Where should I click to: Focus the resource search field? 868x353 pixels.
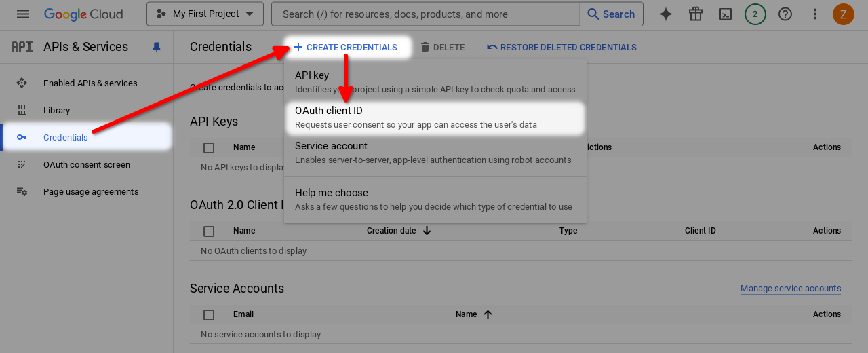coord(426,14)
